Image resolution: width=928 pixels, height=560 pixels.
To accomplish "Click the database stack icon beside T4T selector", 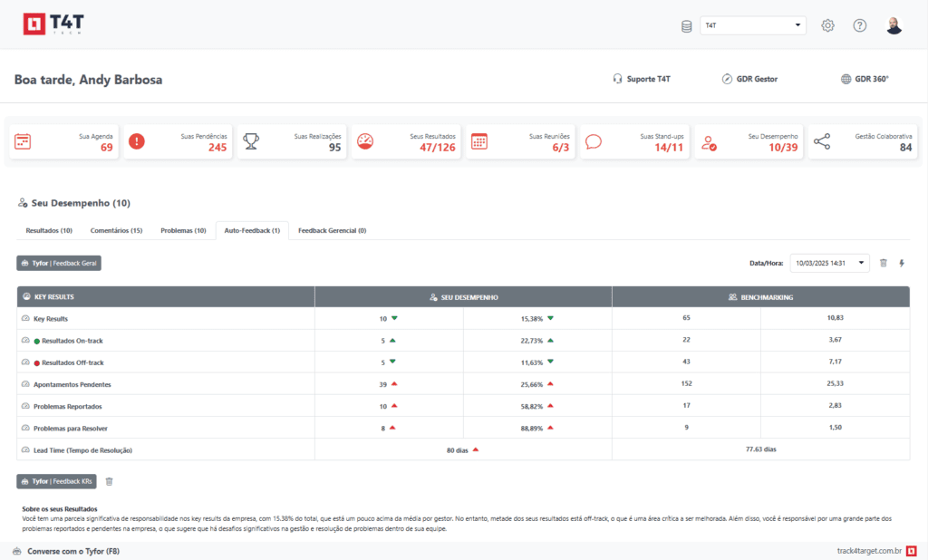I will point(686,26).
